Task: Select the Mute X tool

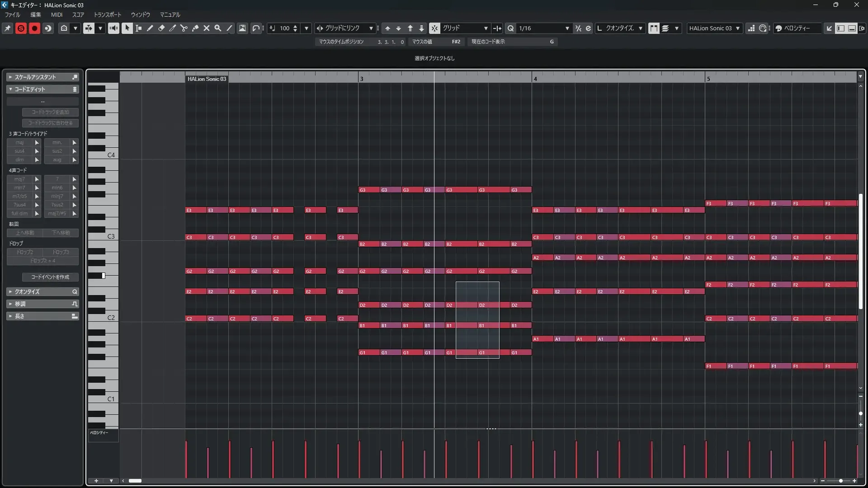Action: pos(207,28)
